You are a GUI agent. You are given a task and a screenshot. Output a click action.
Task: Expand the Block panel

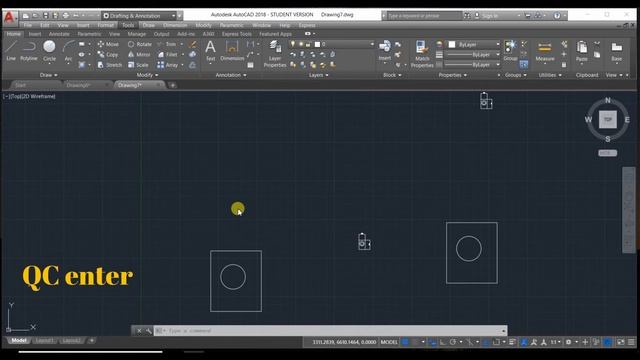coord(392,75)
